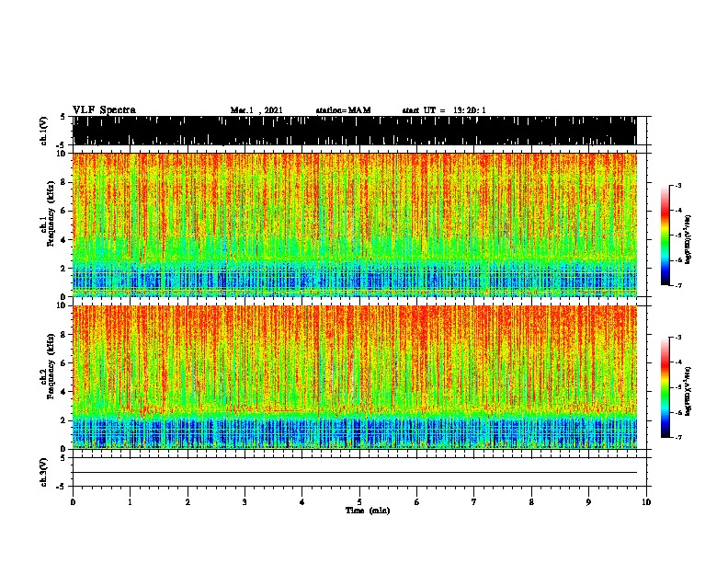
Task: Click the flat line in ch.3 panel
Action: pos(354,473)
